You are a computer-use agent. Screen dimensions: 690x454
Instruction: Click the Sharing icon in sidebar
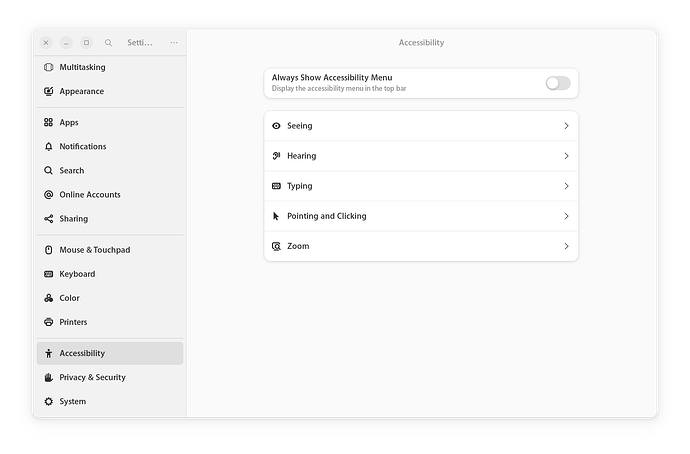click(x=49, y=219)
